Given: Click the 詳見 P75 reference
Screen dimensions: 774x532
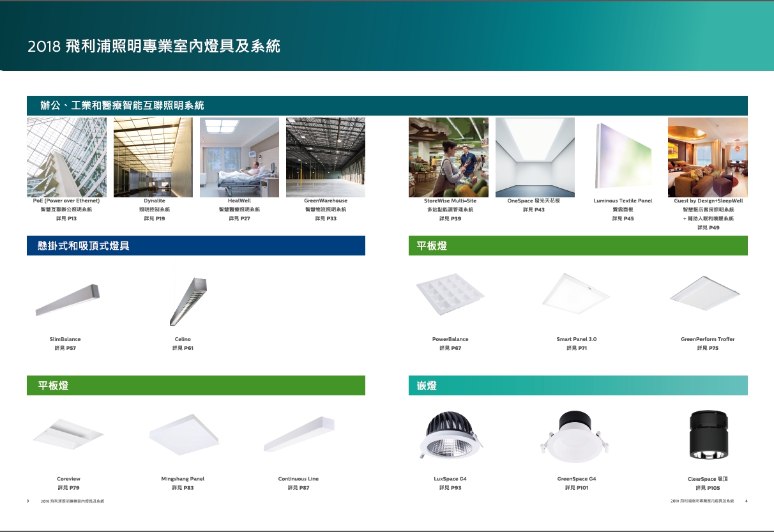Looking at the screenshot, I should [x=708, y=348].
